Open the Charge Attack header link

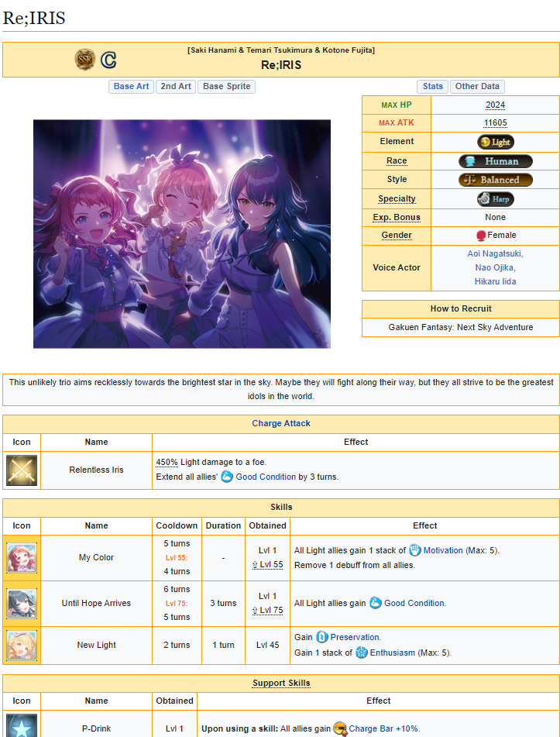281,423
